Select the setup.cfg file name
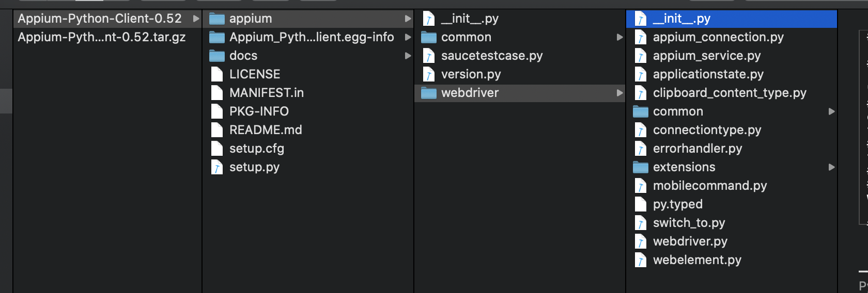This screenshot has width=868, height=293. (257, 149)
